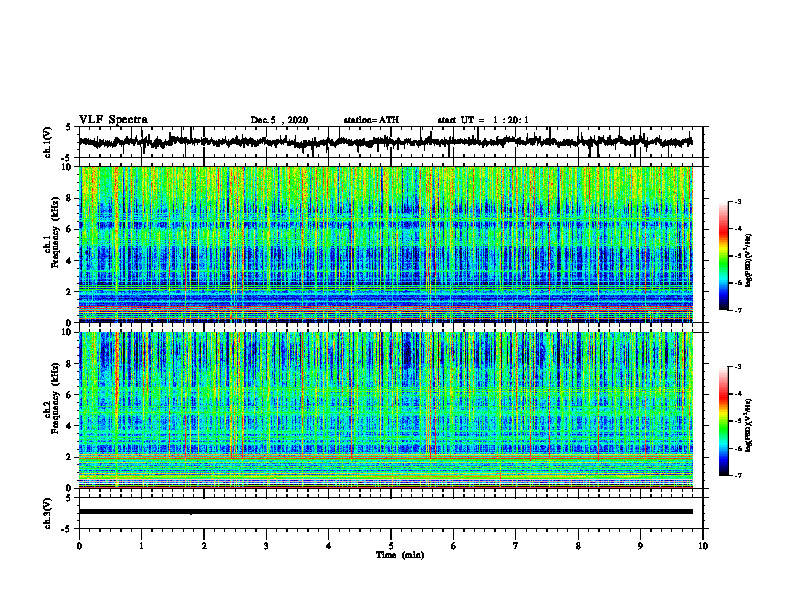Click time axis tick label 1
Image resolution: width=792 pixels, height=612 pixels.
[141, 546]
